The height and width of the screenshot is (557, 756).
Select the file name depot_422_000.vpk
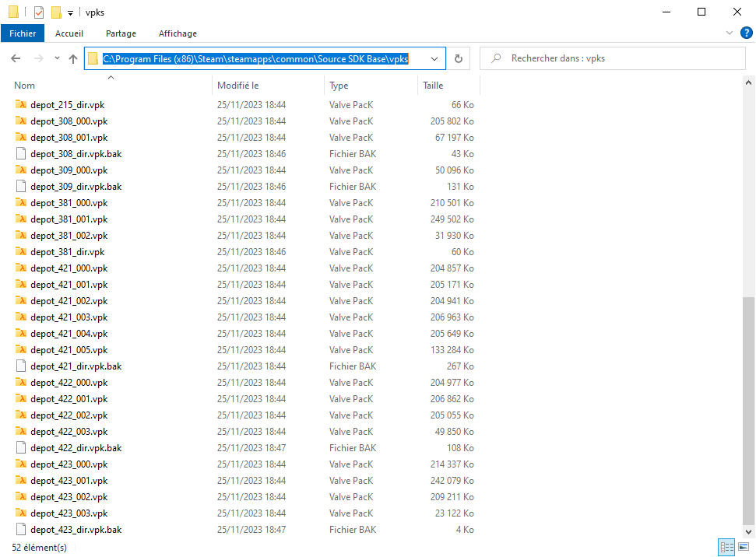69,383
